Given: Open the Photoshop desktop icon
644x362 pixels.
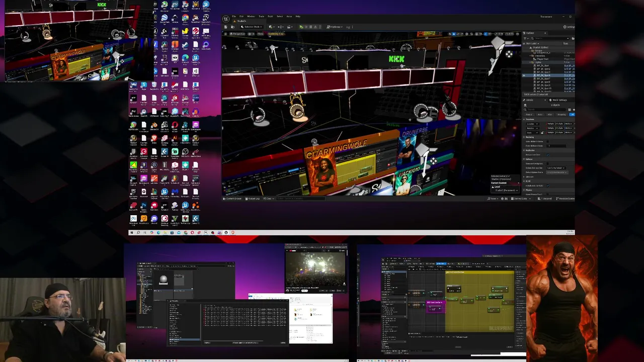Looking at the screenshot, I should click(144, 205).
